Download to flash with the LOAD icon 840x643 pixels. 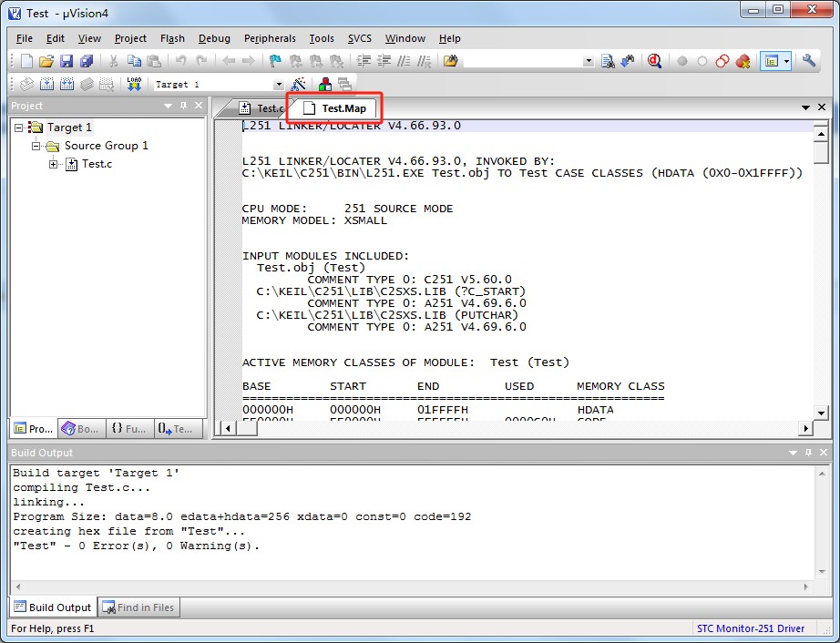[134, 84]
